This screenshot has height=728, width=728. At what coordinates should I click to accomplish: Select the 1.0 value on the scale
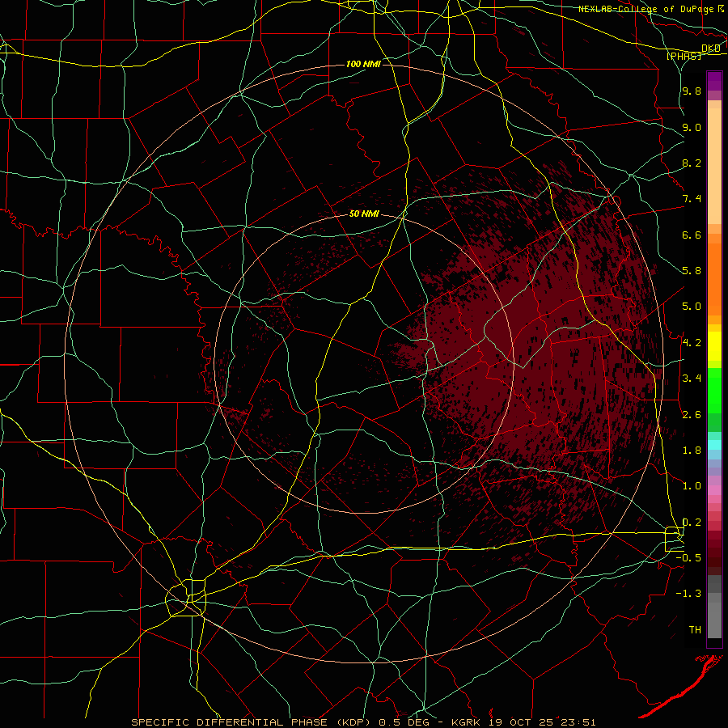(x=692, y=486)
